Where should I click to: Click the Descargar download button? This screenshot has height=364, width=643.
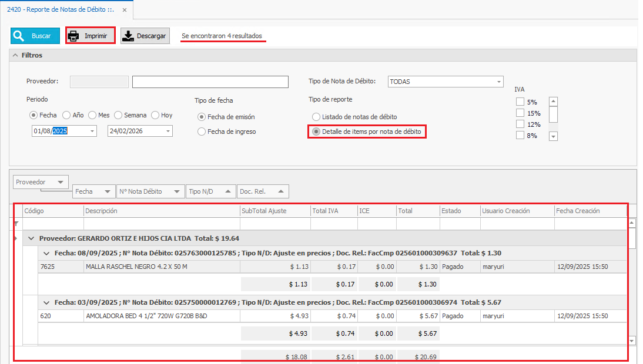point(145,36)
